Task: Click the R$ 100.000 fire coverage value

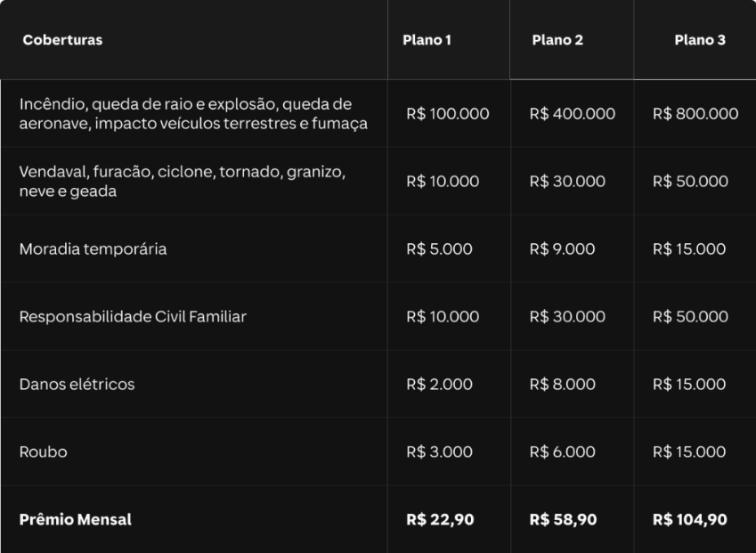Action: click(x=447, y=114)
